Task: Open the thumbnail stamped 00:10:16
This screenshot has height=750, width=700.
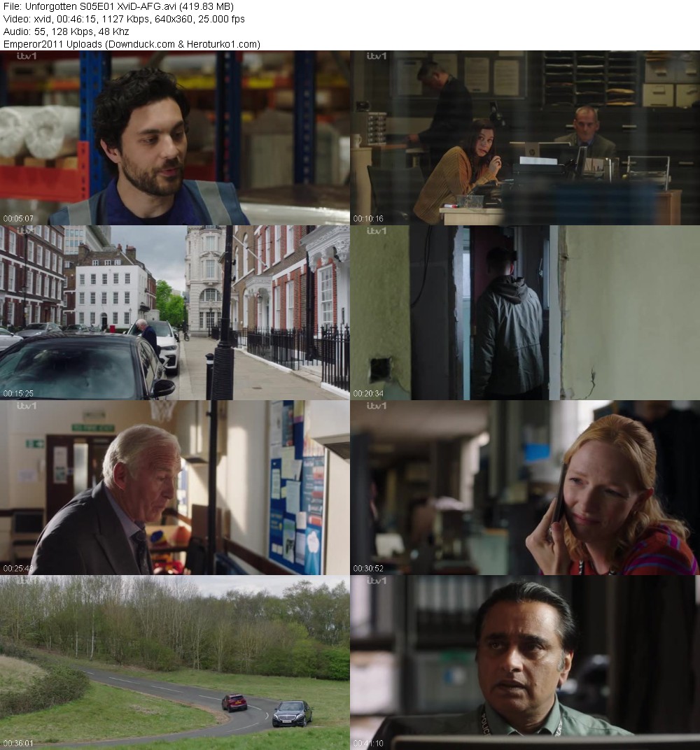Action: pyautogui.click(x=525, y=138)
